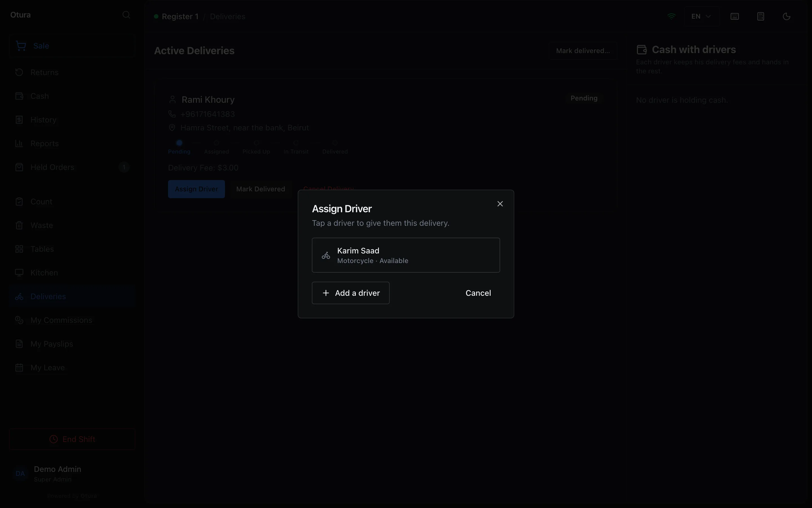The height and width of the screenshot is (508, 812).
Task: Select driver Karim Saad
Action: (x=406, y=255)
